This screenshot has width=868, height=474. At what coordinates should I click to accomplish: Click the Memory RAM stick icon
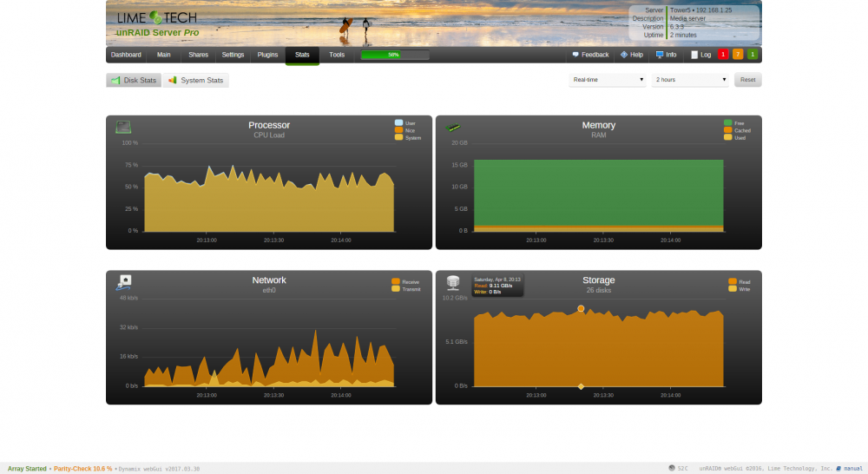pos(453,128)
